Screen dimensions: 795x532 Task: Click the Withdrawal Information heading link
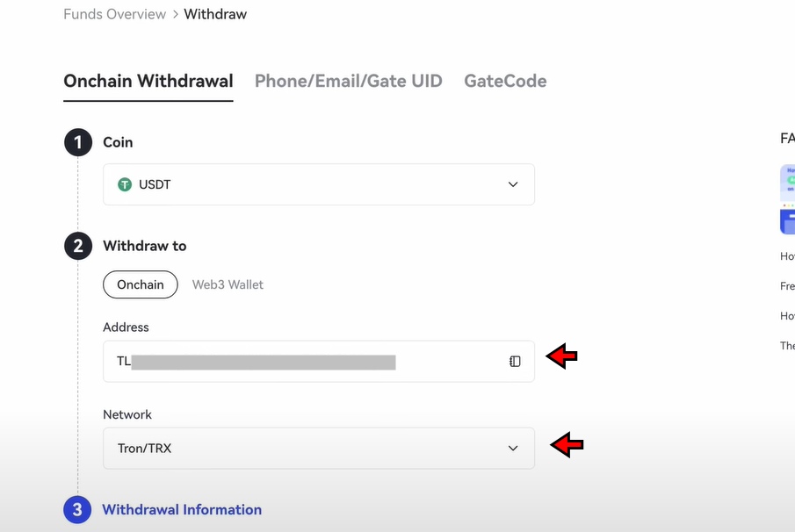(x=182, y=509)
